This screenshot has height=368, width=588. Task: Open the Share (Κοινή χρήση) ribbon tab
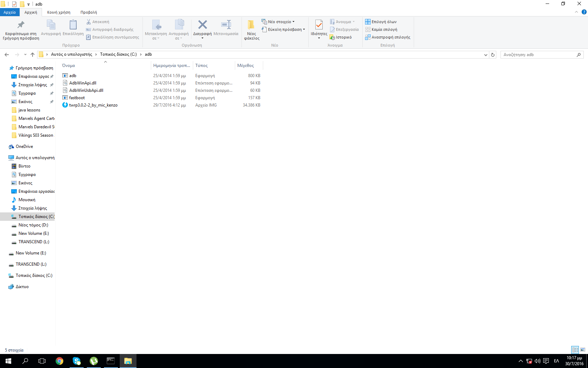pyautogui.click(x=58, y=12)
